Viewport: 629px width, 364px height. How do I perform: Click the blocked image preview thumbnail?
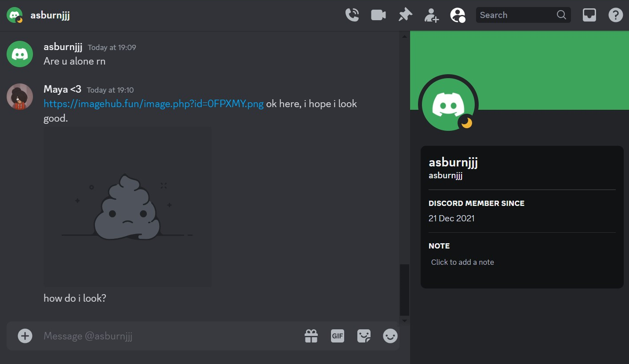click(x=127, y=207)
